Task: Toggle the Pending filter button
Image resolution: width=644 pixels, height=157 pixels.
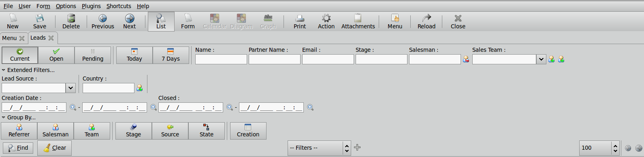Action: click(x=93, y=55)
